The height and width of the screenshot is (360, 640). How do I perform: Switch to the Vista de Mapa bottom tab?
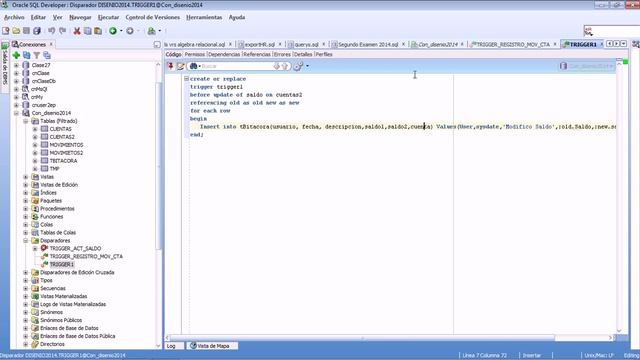click(213, 346)
